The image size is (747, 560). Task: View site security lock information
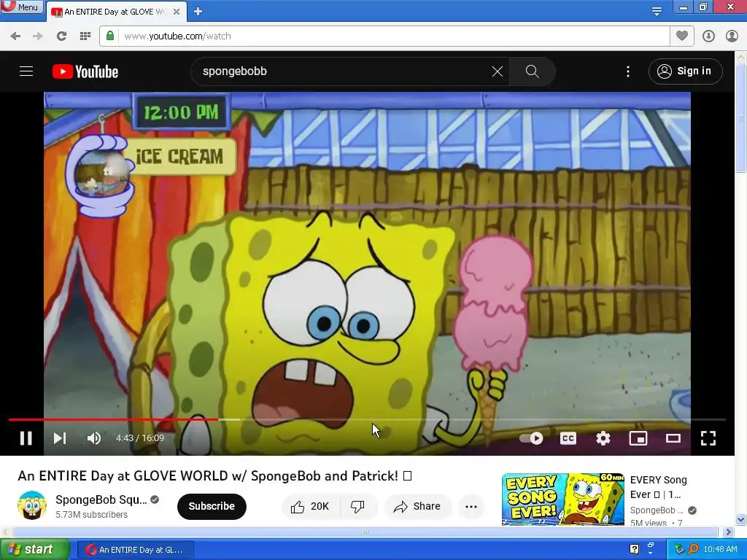[x=110, y=36]
